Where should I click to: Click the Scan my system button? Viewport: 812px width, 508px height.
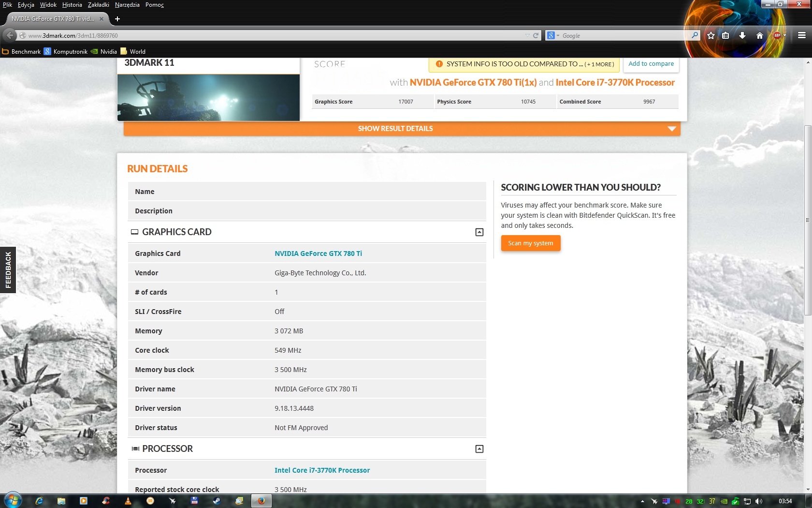(x=530, y=243)
